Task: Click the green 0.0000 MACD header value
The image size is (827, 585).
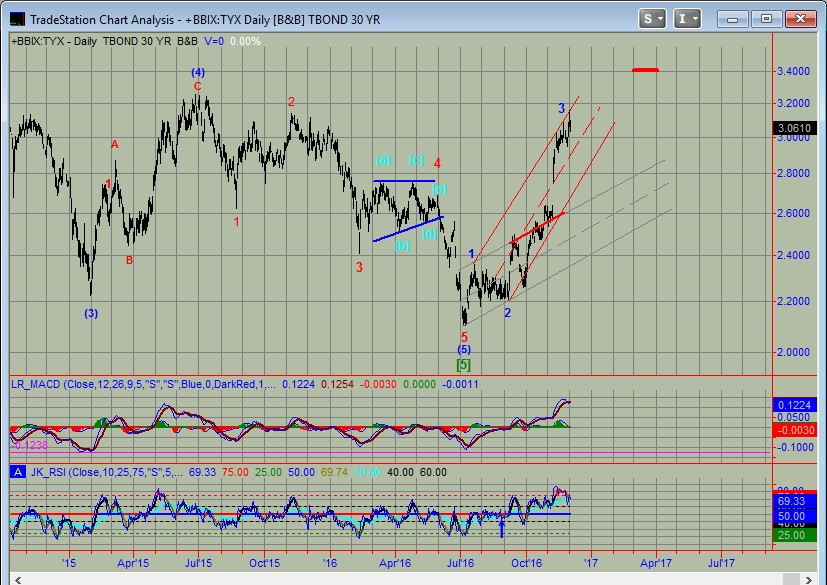Action: click(419, 384)
